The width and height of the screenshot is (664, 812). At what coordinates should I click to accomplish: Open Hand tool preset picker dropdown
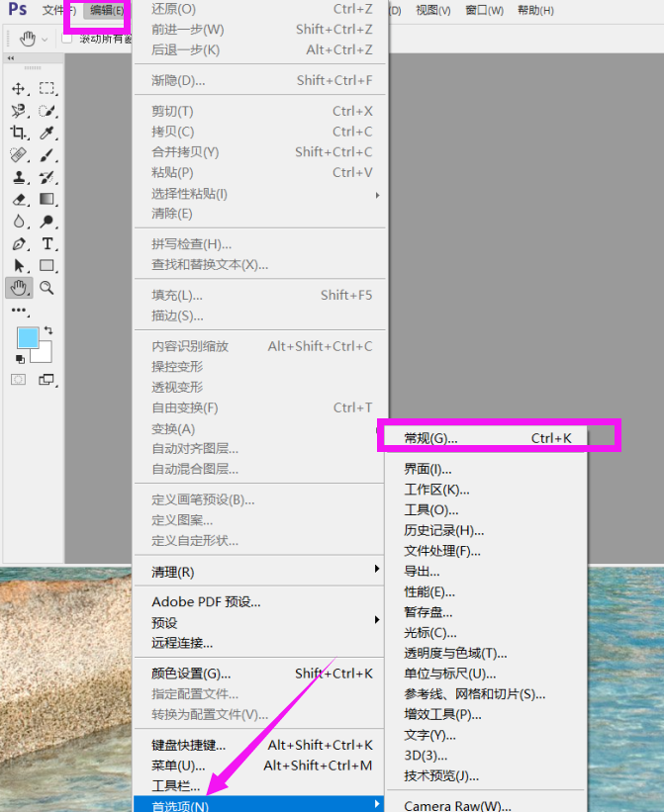point(45,39)
